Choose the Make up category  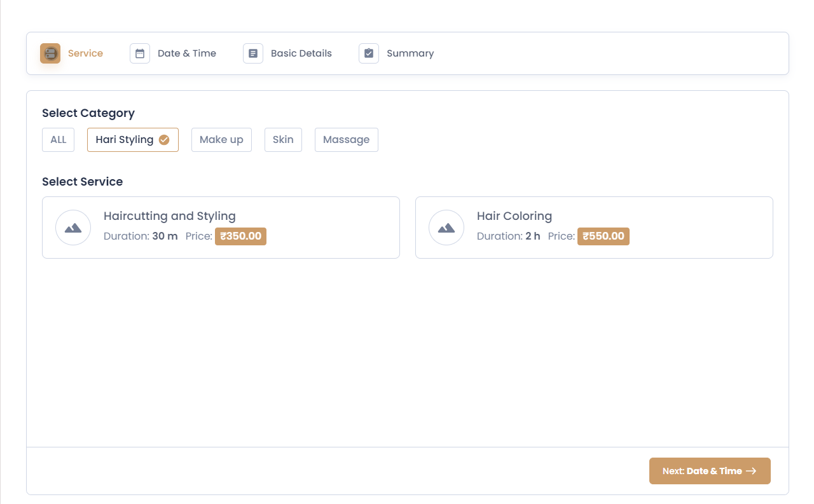click(x=221, y=140)
